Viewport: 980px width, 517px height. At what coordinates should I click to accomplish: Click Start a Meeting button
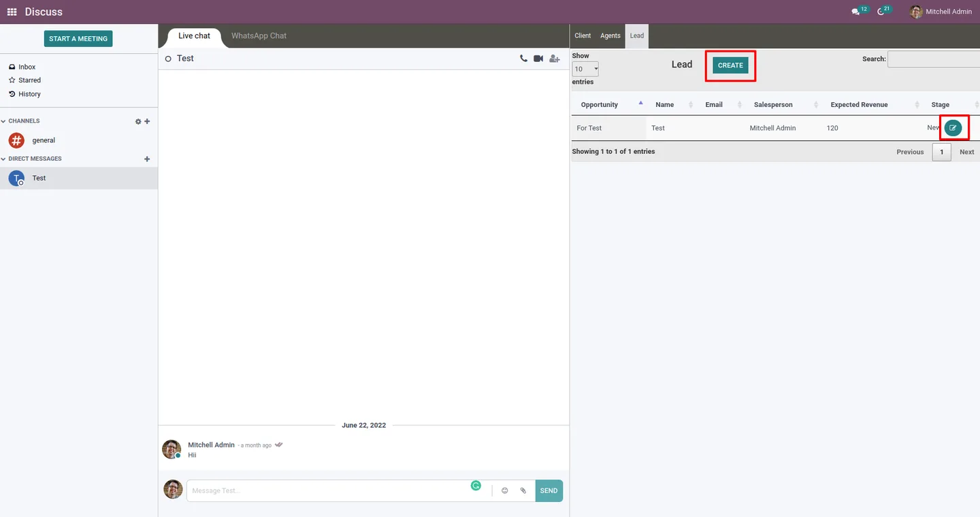pos(78,39)
